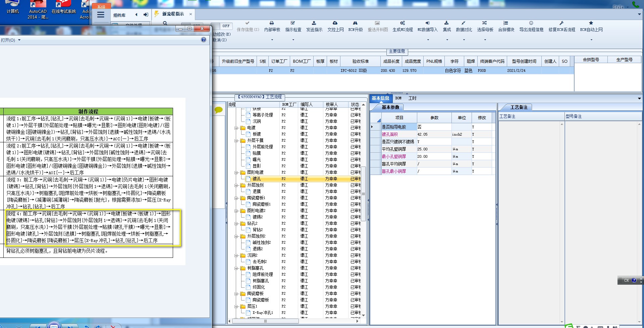Click the 重选开料图 button
Viewport: 644px width, 328px height.
click(378, 27)
